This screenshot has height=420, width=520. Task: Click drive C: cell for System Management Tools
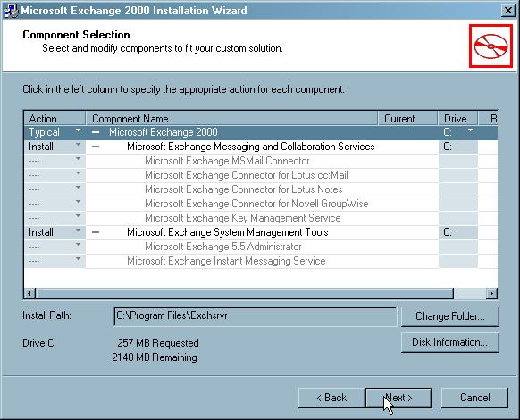(458, 232)
